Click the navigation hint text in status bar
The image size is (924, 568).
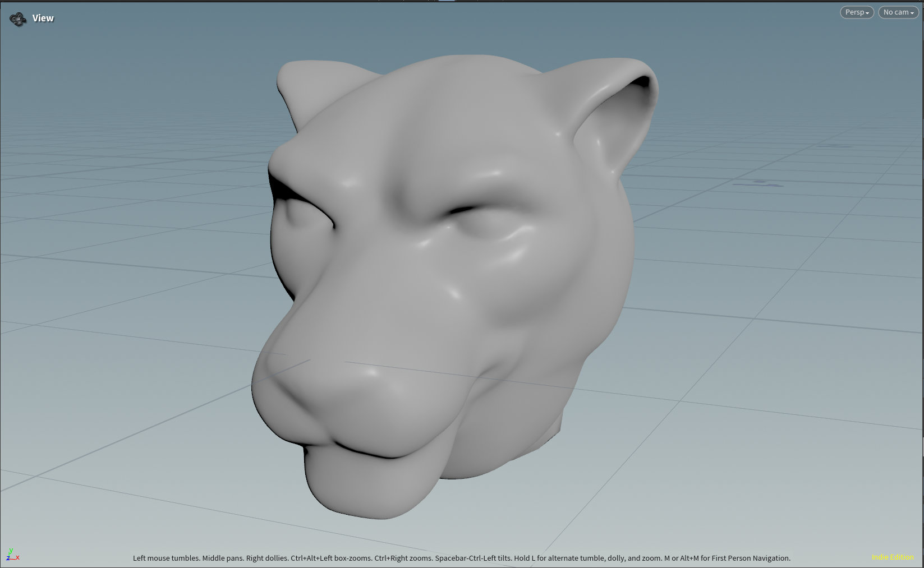pos(461,558)
